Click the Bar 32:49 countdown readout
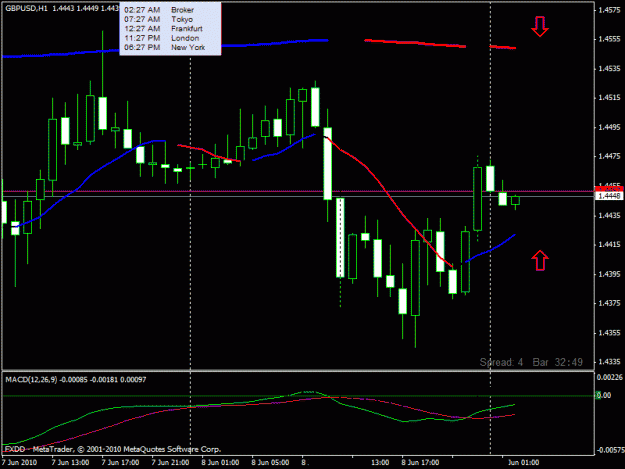The width and height of the screenshot is (625, 469). point(558,362)
